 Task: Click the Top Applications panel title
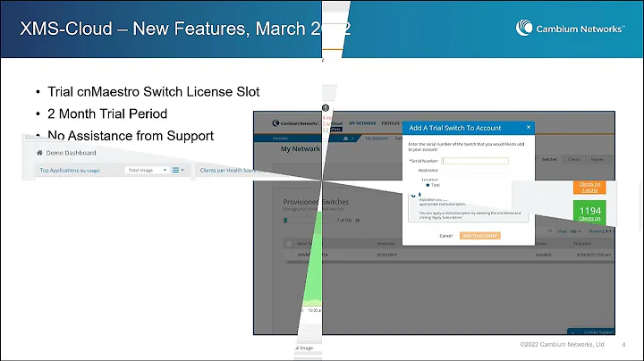pos(70,171)
